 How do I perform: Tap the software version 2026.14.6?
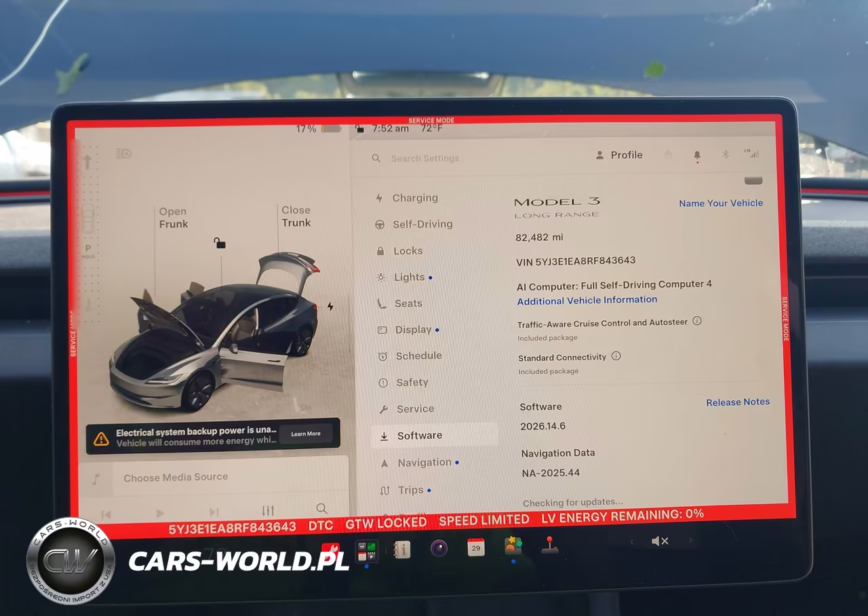[x=542, y=426]
